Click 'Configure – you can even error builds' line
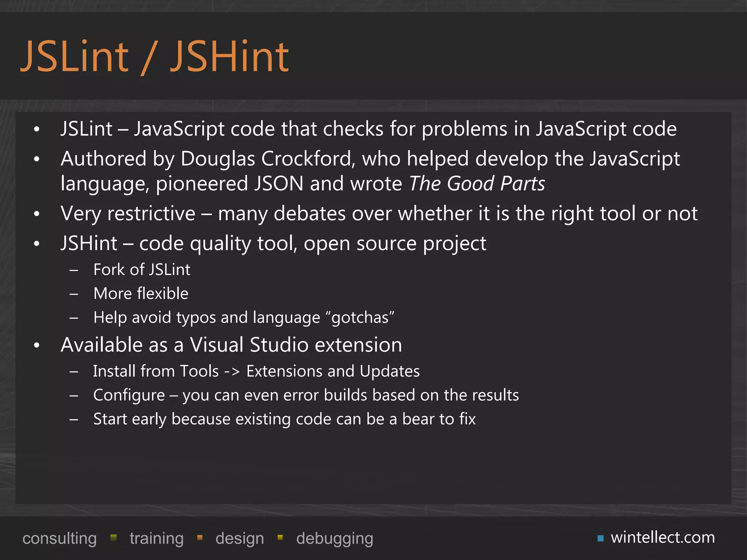This screenshot has width=747, height=560. 306,395
